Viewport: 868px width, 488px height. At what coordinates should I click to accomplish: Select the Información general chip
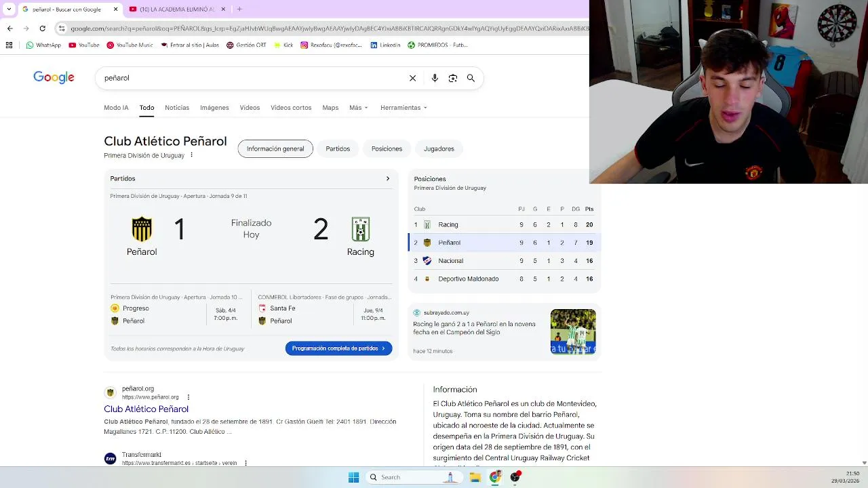[275, 148]
